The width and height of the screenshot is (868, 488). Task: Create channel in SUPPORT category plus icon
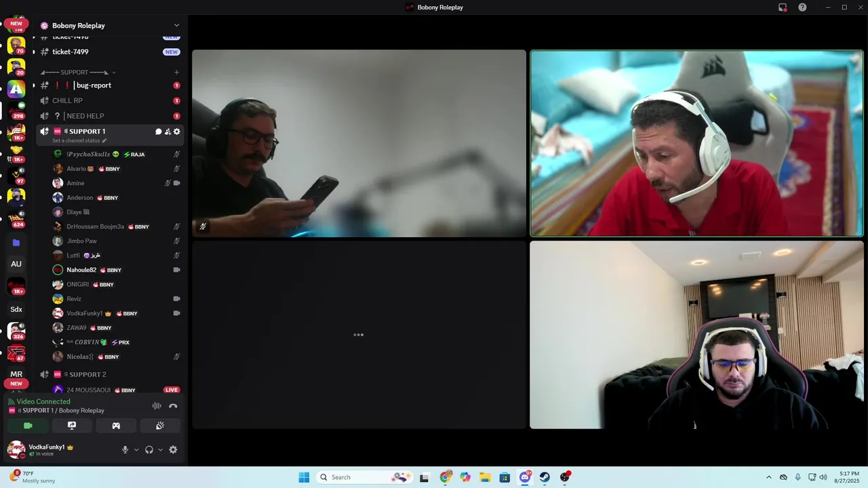[176, 73]
